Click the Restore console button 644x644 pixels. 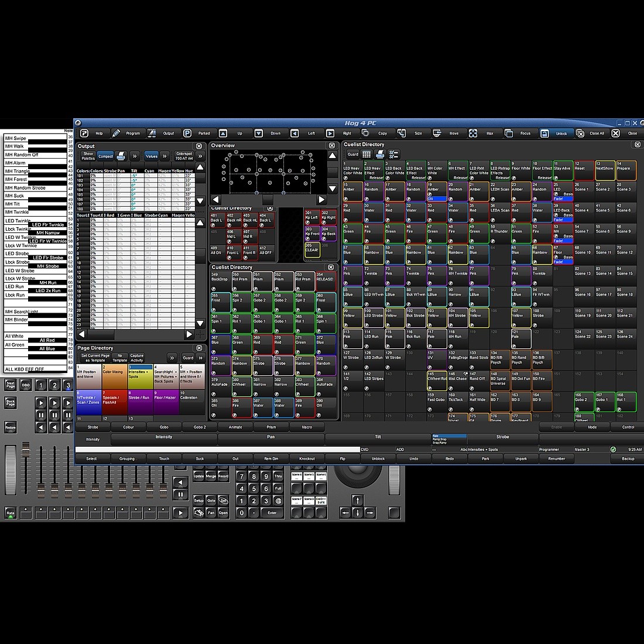(11, 427)
